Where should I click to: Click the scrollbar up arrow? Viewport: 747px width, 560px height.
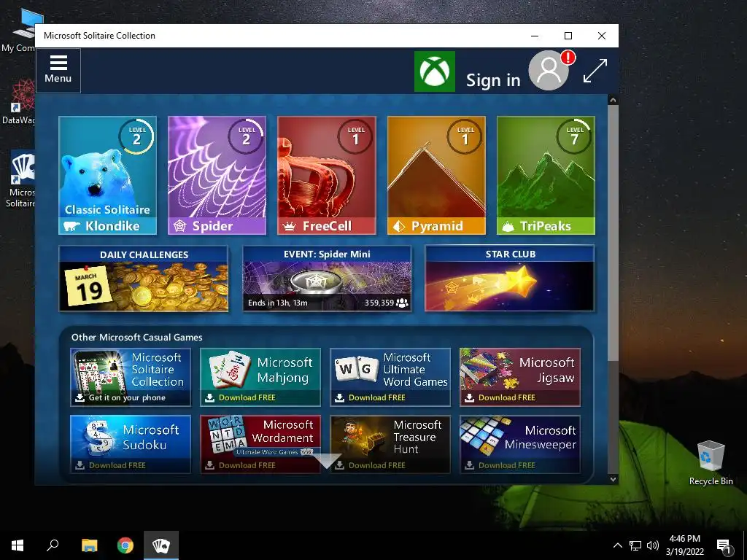click(x=613, y=100)
